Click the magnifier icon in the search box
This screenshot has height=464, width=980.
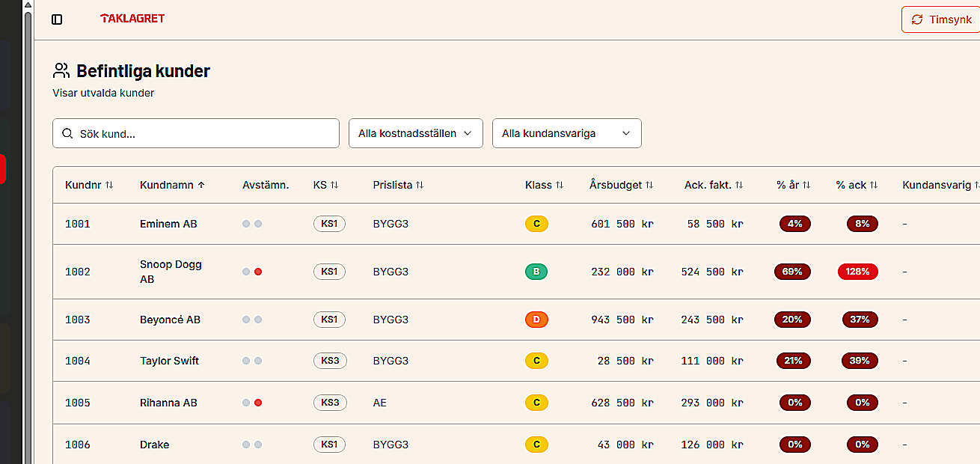pos(67,133)
